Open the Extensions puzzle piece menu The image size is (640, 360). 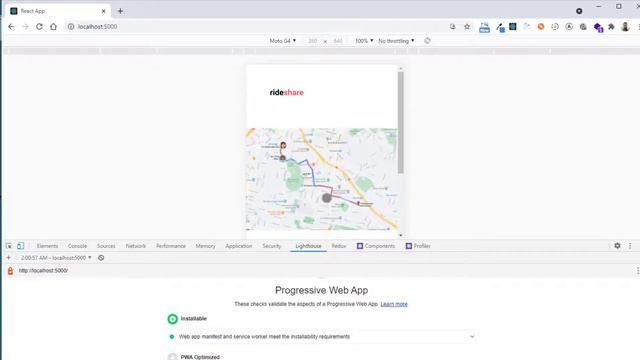(611, 27)
